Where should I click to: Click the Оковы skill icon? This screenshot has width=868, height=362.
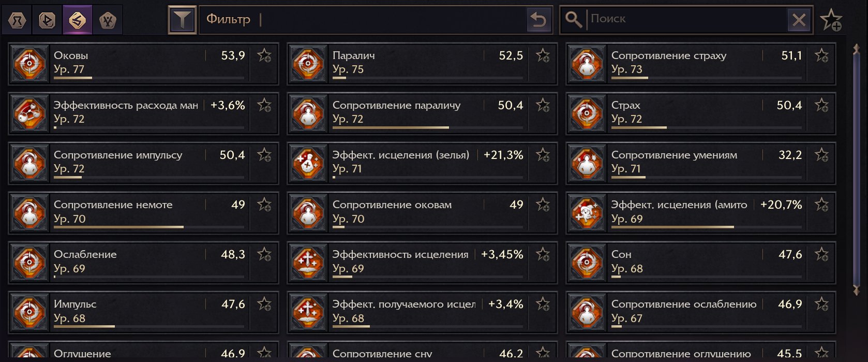click(x=29, y=64)
